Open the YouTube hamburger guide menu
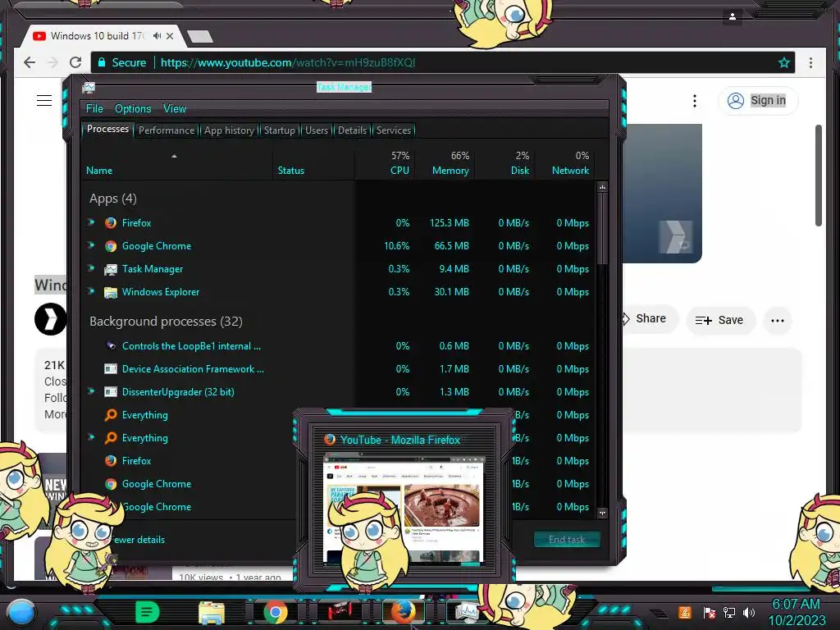 44,100
